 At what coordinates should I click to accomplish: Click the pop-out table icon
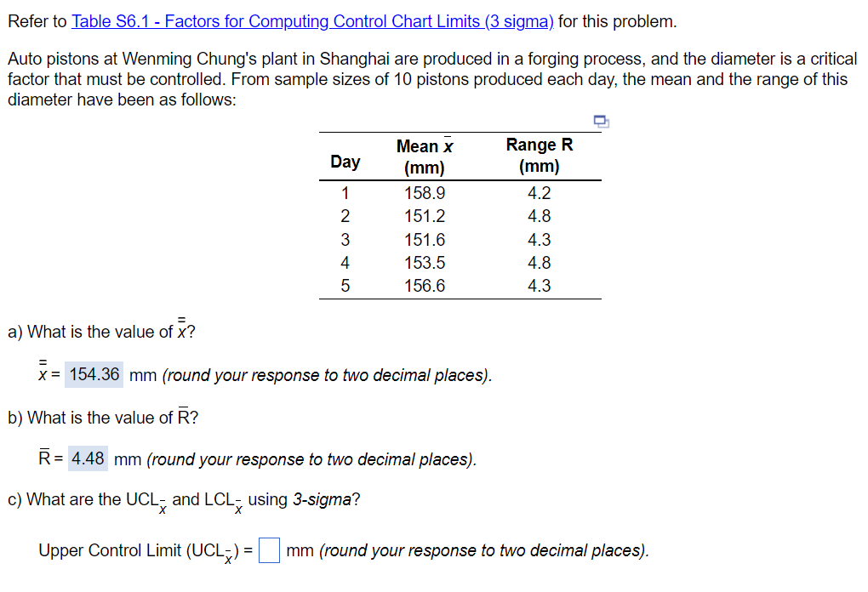click(x=602, y=122)
